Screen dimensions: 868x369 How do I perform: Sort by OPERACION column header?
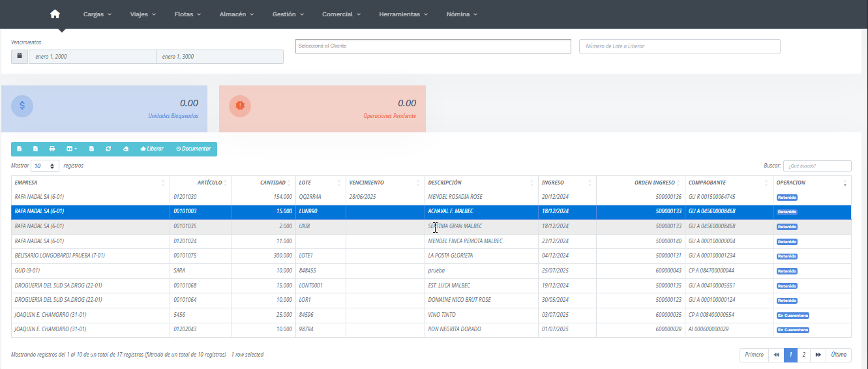click(x=812, y=183)
